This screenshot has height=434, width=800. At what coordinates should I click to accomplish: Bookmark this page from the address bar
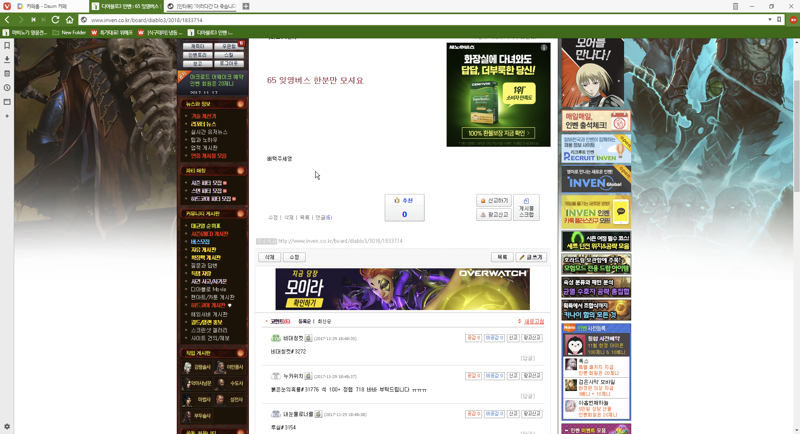click(779, 20)
